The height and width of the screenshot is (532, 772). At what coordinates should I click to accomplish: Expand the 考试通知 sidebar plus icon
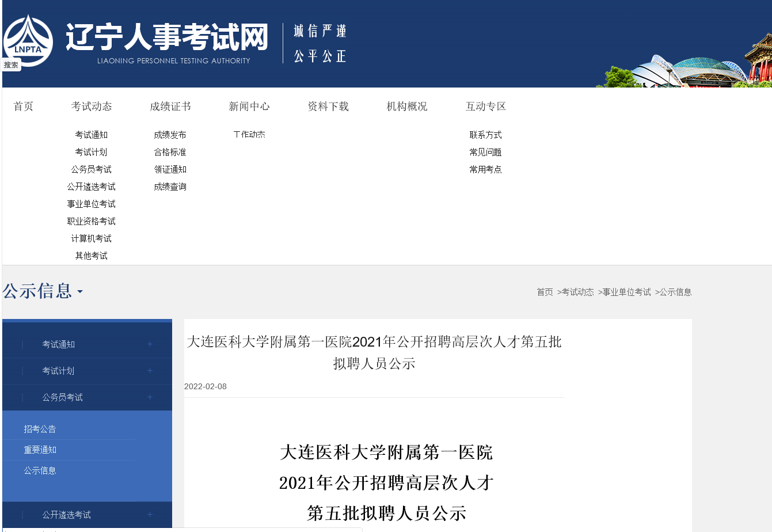(x=150, y=344)
